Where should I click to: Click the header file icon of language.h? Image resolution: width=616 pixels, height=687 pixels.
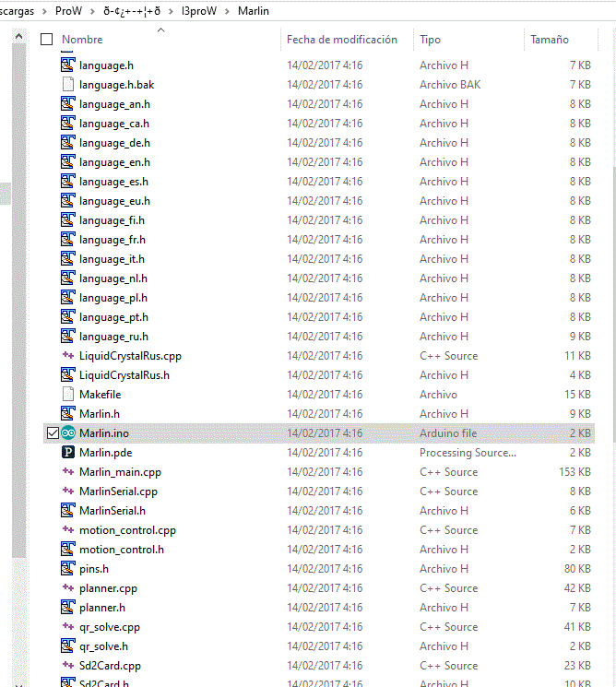click(67, 65)
